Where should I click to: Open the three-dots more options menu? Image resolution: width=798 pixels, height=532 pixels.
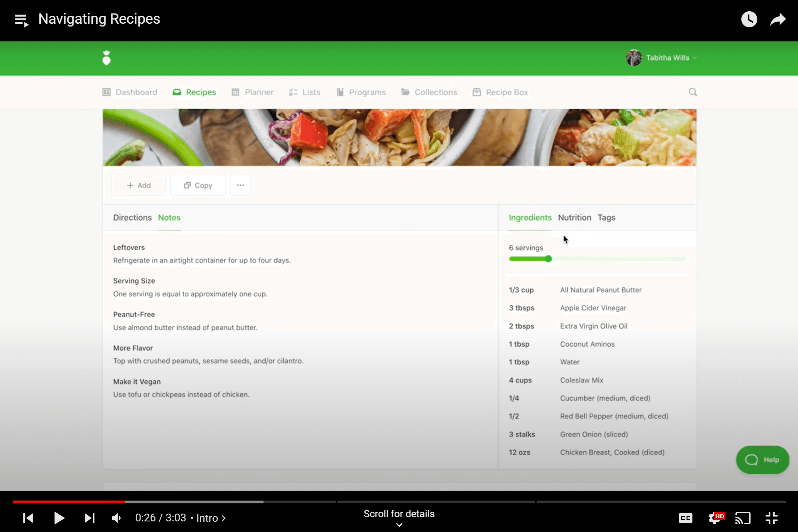pyautogui.click(x=241, y=185)
